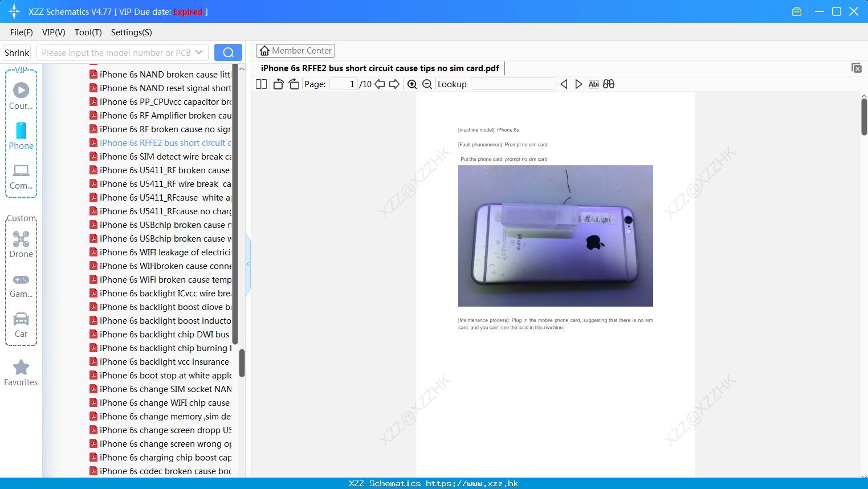Viewport: 868px width, 489px height.
Task: Select the RFFE2 bus short circuit PDF tab
Action: tap(380, 68)
